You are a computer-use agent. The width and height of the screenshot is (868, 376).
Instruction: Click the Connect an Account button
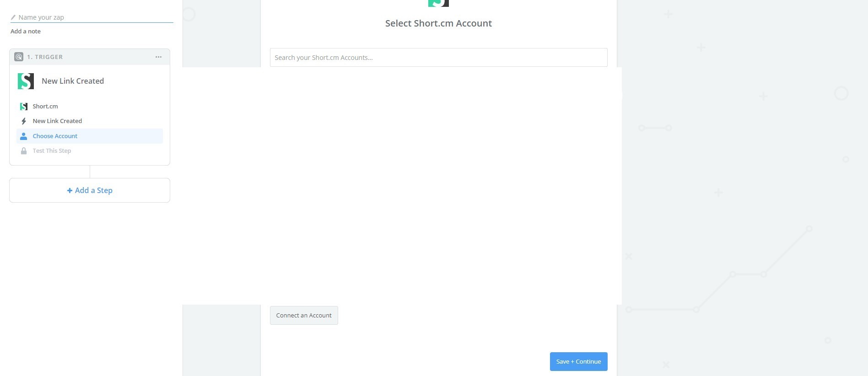pos(304,316)
